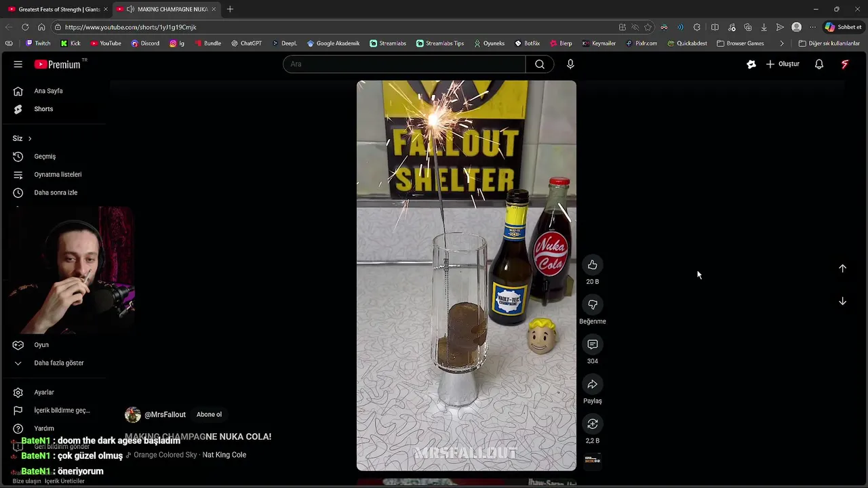
Task: Open the account avatar menu on YouTube
Action: 845,64
